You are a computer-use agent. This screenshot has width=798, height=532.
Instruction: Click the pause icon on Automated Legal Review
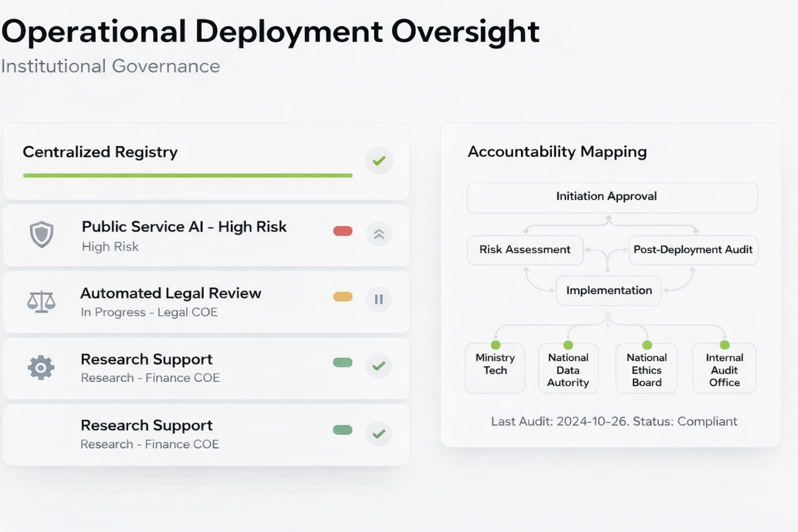[379, 299]
